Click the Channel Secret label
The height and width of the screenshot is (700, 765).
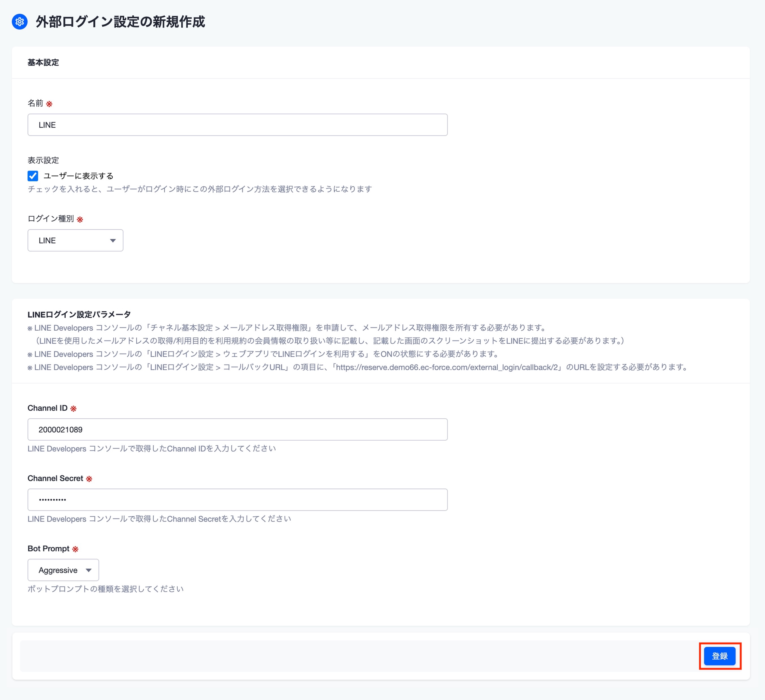55,478
